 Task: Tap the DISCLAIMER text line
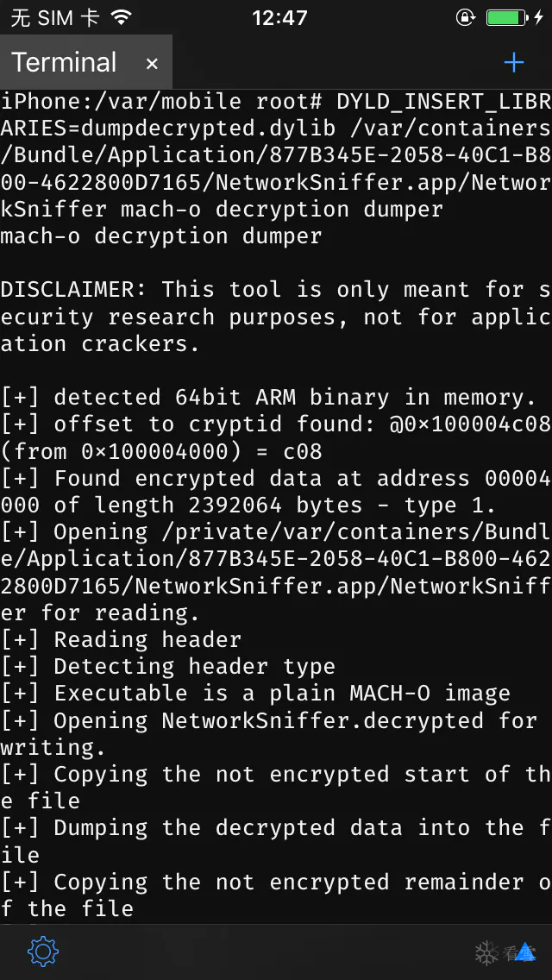click(x=276, y=317)
